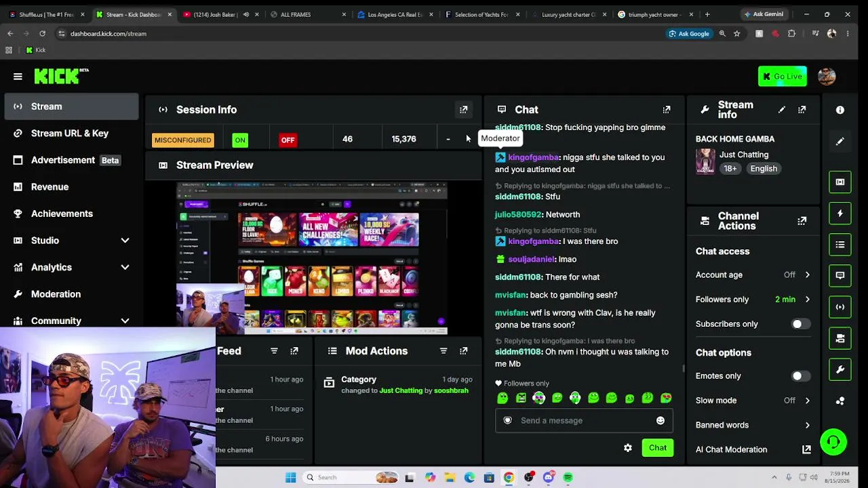Click the wrench icon in the right rail
868x488 pixels.
tap(840, 369)
